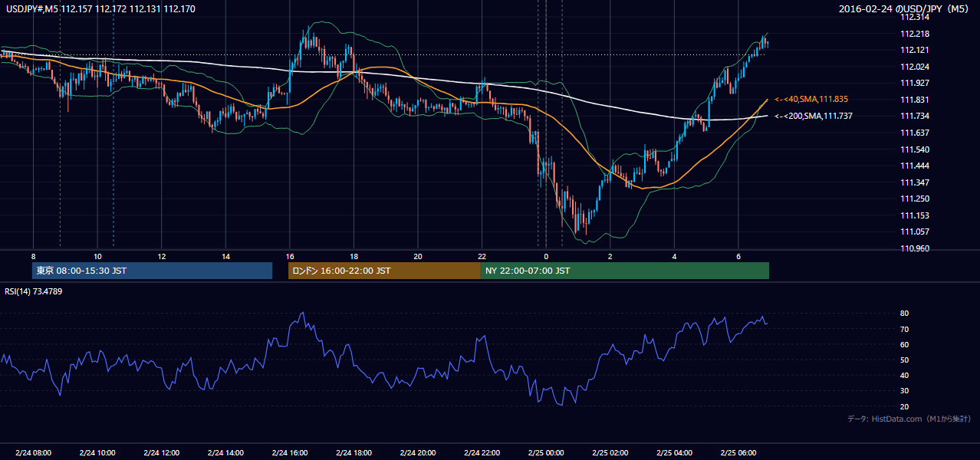Click the 2/24 16:00 time label
980x460 pixels.
pyautogui.click(x=289, y=453)
